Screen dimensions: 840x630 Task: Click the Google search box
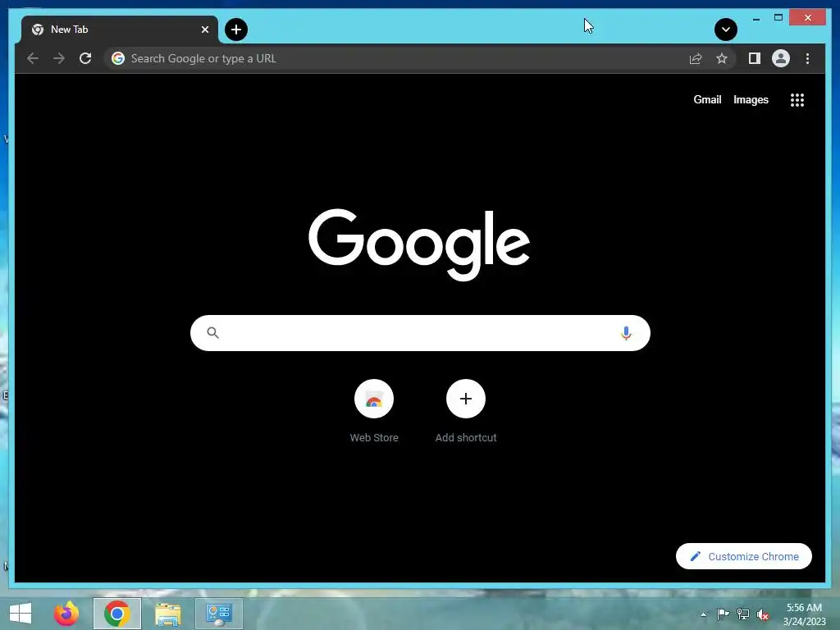[x=420, y=333]
